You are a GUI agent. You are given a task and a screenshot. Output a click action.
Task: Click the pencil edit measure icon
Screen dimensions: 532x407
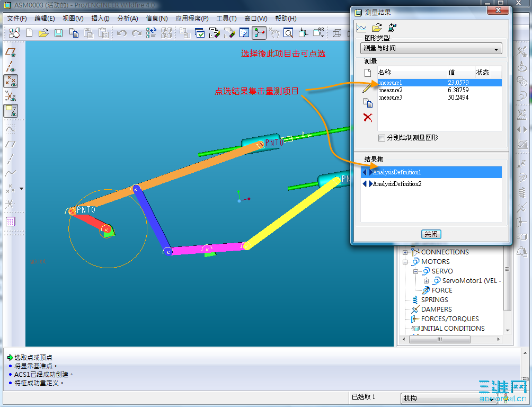click(x=367, y=87)
